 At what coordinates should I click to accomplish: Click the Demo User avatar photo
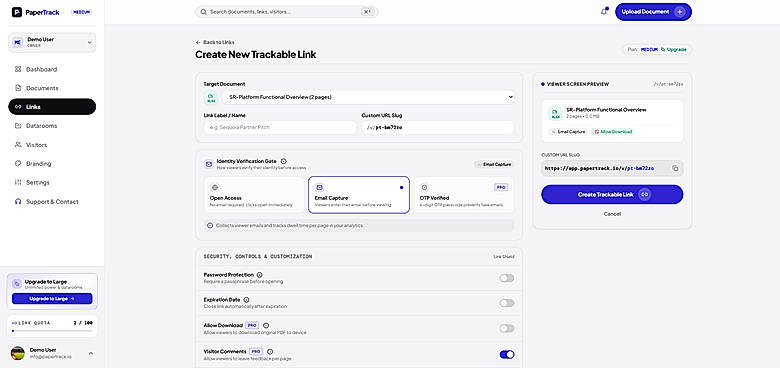point(17,353)
